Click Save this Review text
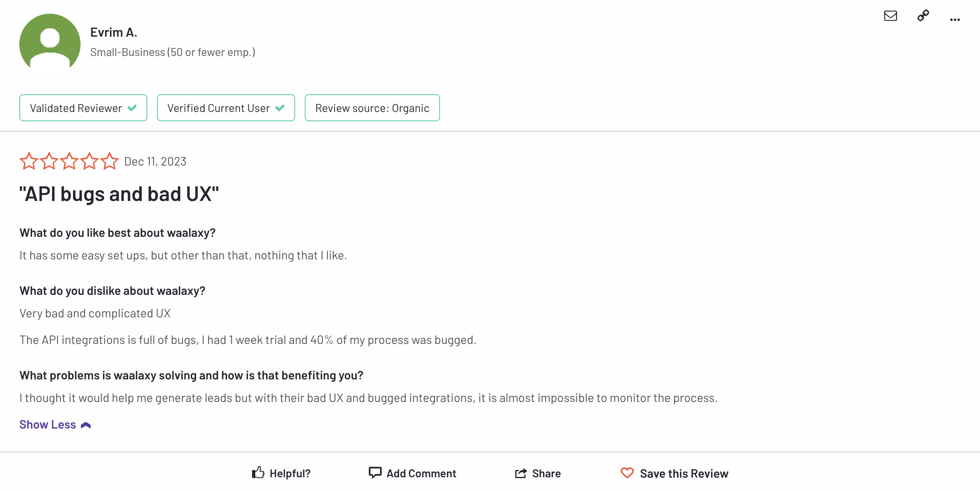The width and height of the screenshot is (980, 493). tap(684, 473)
